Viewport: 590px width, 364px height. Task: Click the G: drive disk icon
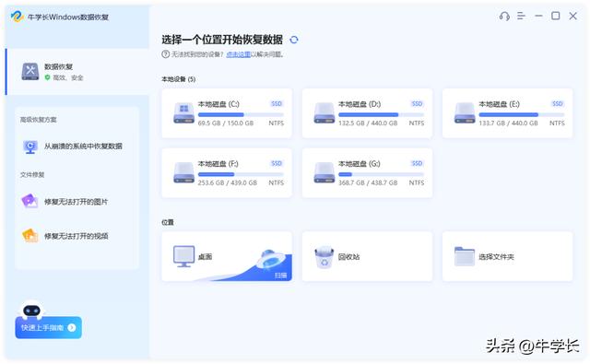[324, 172]
